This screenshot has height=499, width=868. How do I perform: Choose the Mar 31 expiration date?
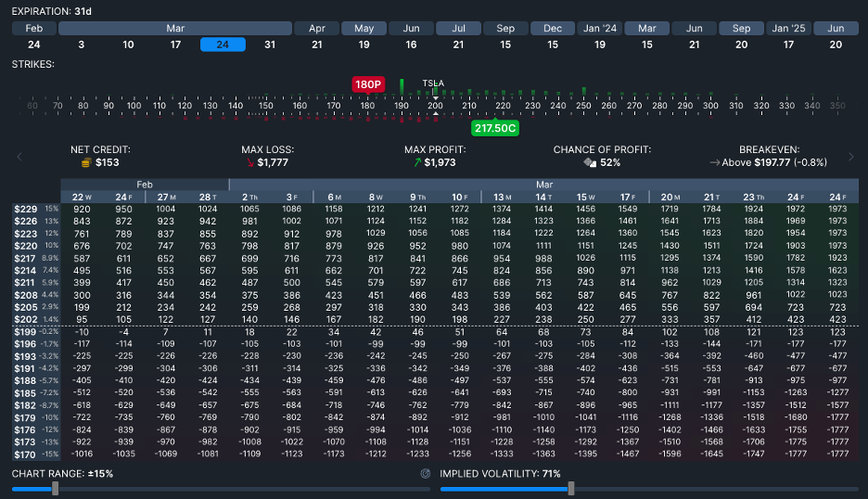click(270, 45)
